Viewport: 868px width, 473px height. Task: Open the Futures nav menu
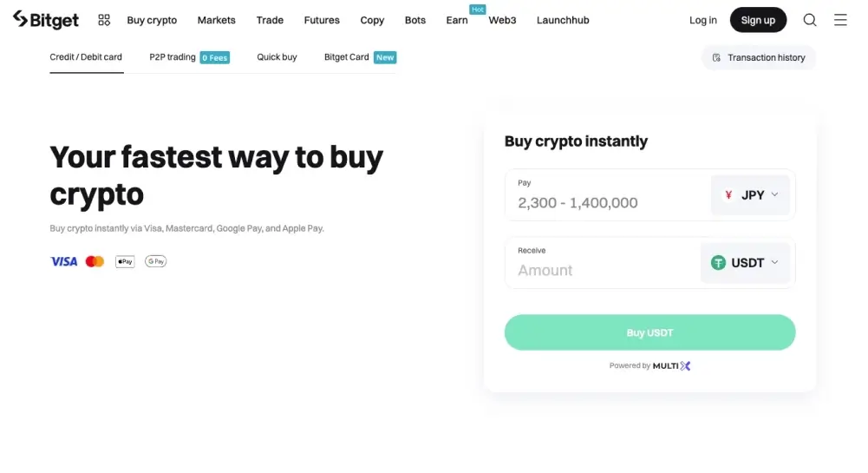[322, 20]
